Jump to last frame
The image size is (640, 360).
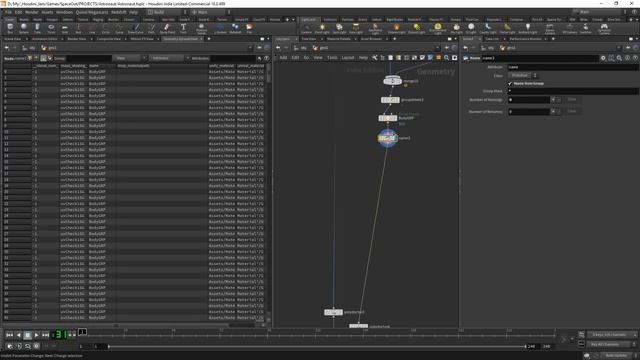(x=46, y=335)
